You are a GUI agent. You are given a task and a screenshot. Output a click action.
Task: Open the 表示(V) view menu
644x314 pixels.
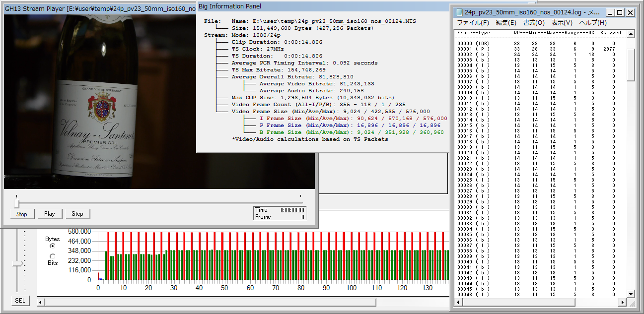[x=562, y=23]
